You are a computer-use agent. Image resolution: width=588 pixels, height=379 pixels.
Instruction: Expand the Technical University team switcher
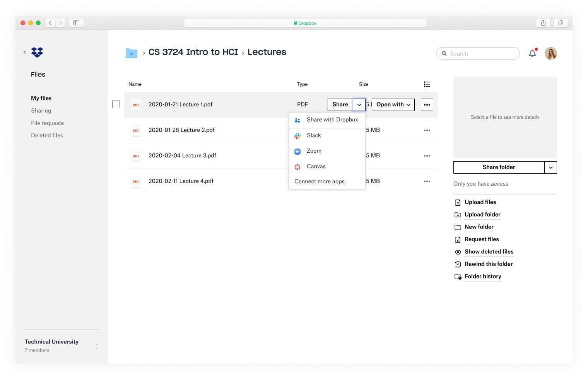[x=97, y=347]
